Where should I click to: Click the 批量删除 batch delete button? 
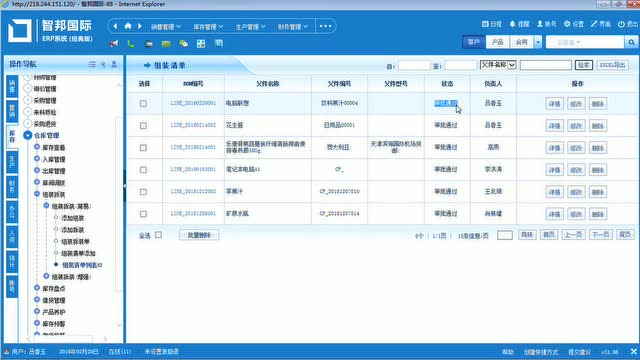[x=199, y=235]
